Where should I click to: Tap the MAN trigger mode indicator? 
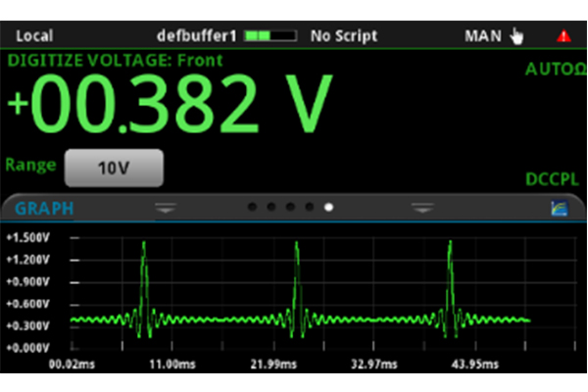(x=482, y=36)
